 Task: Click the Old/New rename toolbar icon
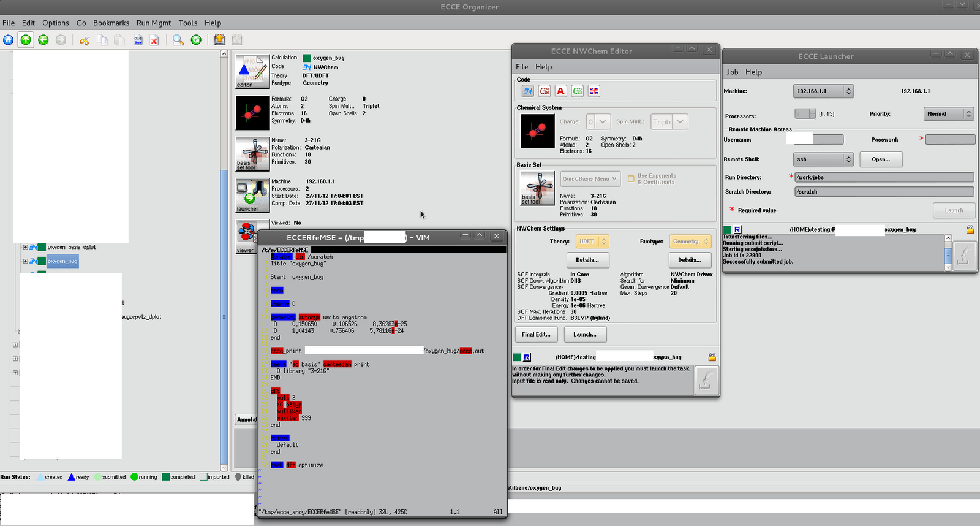138,40
